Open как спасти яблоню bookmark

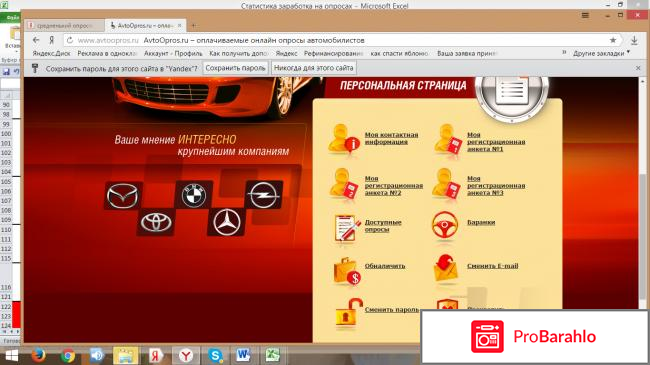point(399,54)
